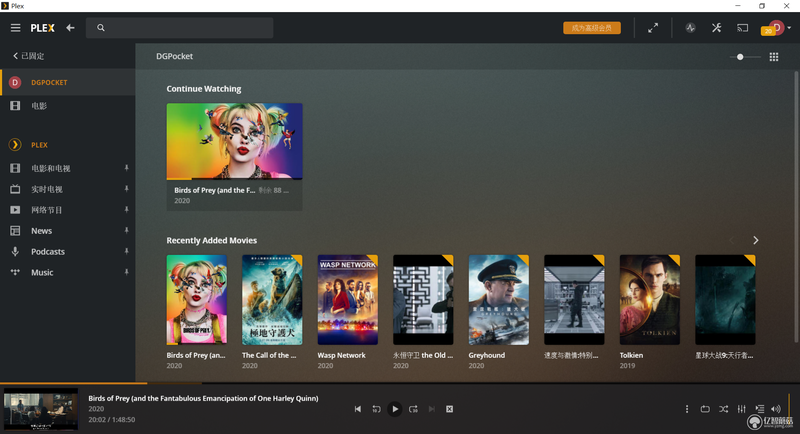Open Wasp Network poster
The image size is (800, 434).
[347, 300]
